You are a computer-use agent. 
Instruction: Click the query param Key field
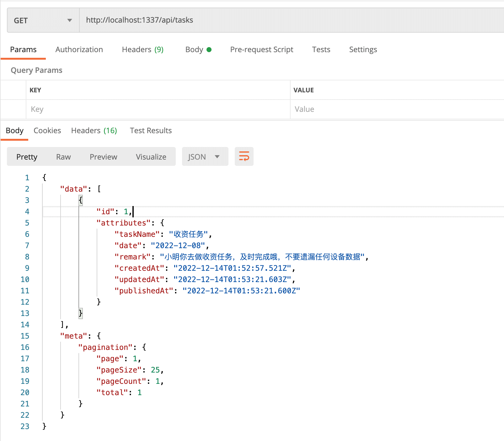158,109
